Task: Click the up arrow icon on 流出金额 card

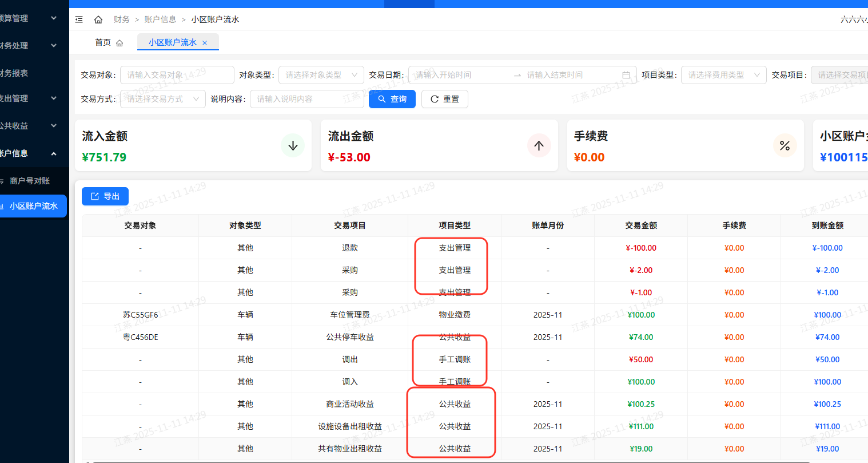Action: (x=539, y=145)
